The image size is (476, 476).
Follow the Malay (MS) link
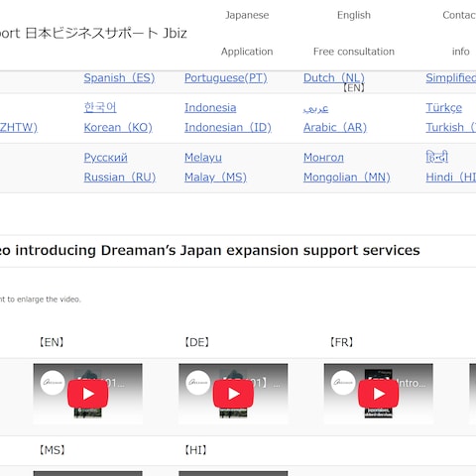click(215, 178)
